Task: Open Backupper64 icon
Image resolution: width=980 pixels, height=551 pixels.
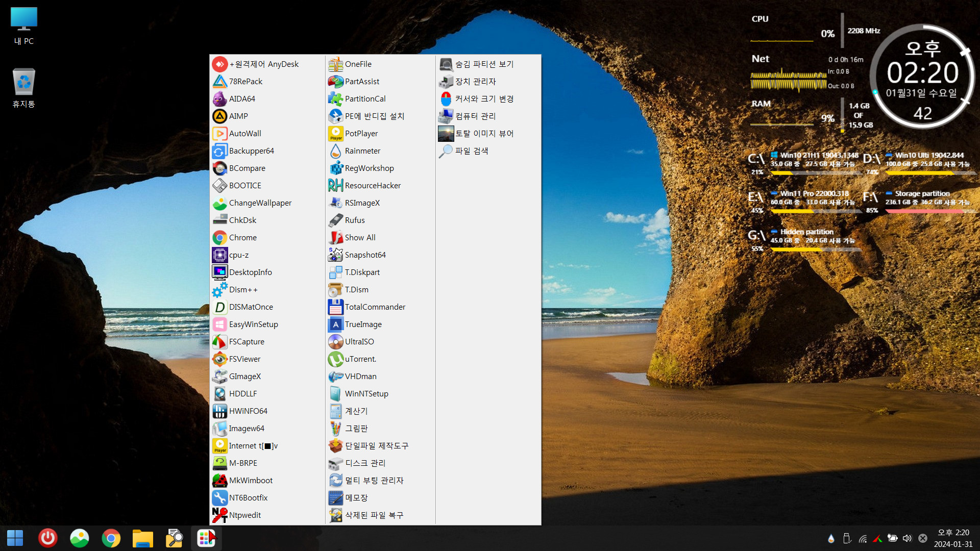Action: click(x=219, y=151)
